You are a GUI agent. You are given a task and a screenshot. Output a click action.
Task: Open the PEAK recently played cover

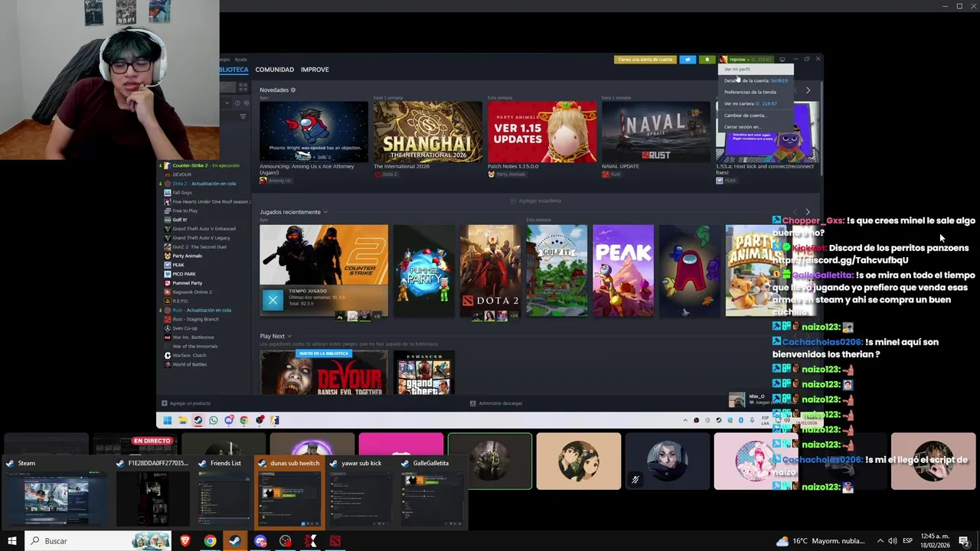(x=623, y=270)
